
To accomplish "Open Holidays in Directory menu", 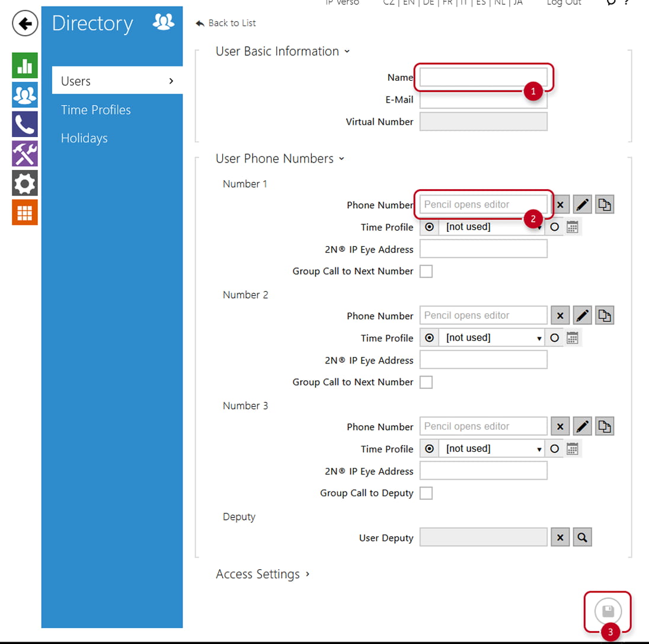I will click(84, 138).
